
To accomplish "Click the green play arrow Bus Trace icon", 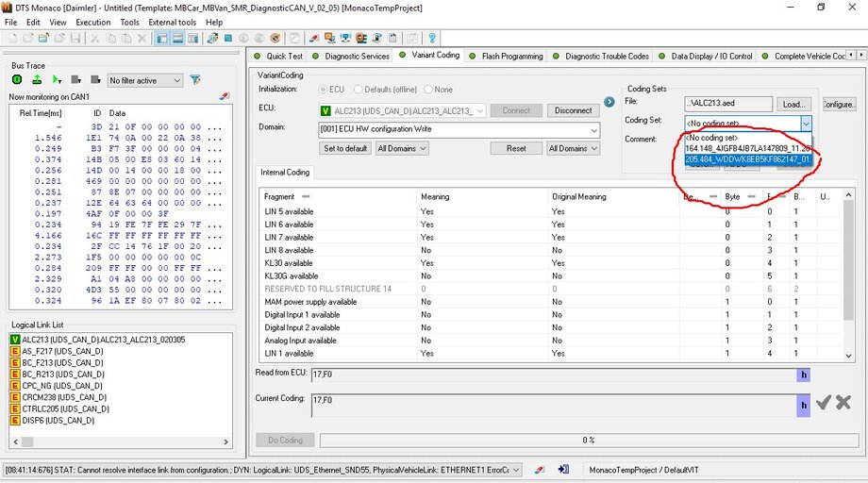I will [x=56, y=79].
